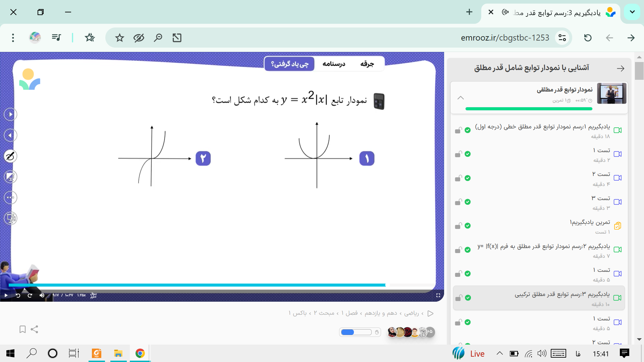The image size is (644, 362).
Task: Play the lesson video
Action: tap(6, 295)
